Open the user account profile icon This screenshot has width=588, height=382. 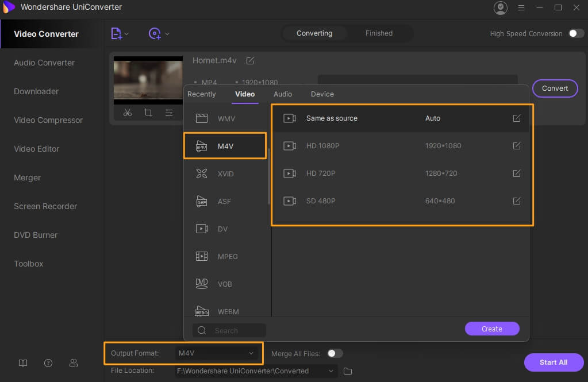pos(500,7)
